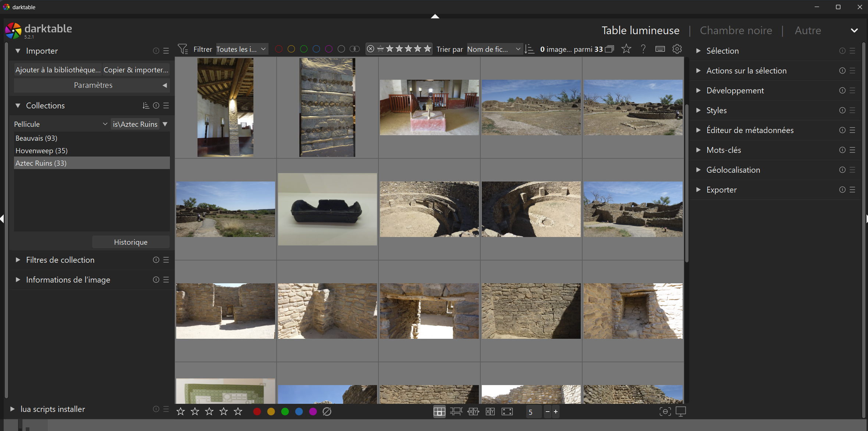Click the keyboard shortcuts icon
The image size is (868, 431).
660,49
